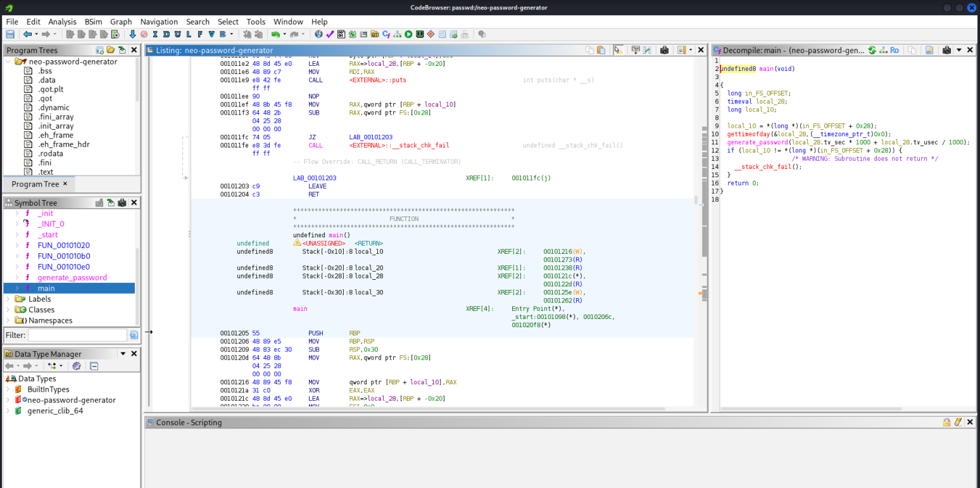The image size is (980, 488).
Task: Select the Program Tree tab
Action: 35,184
